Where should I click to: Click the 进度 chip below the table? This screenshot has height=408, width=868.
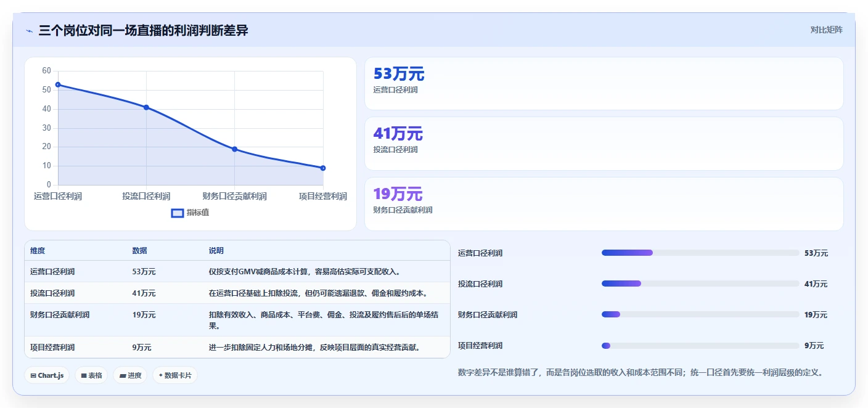coord(129,375)
